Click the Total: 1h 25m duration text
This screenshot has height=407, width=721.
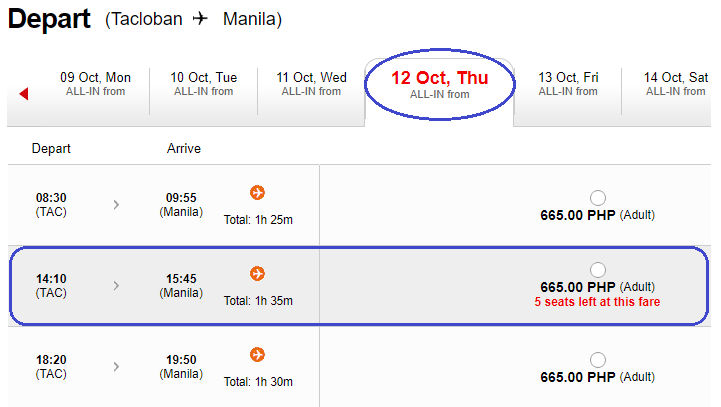click(x=258, y=220)
